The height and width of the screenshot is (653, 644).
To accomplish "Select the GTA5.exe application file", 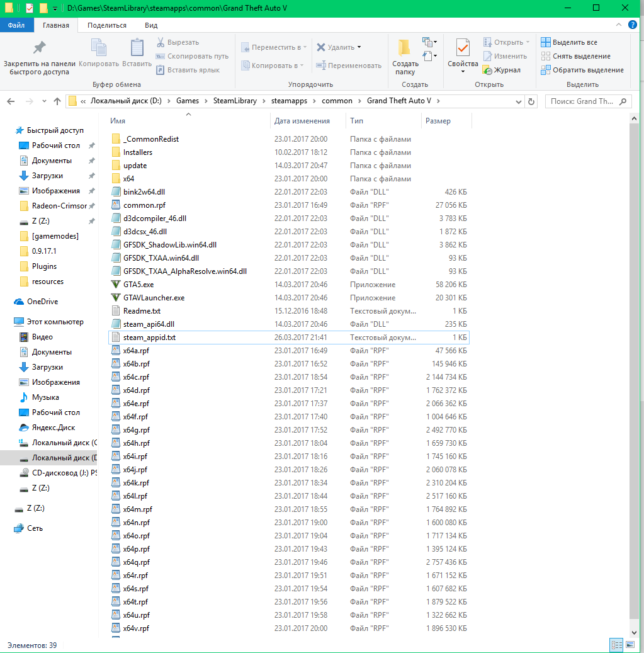I will (x=288, y=285).
